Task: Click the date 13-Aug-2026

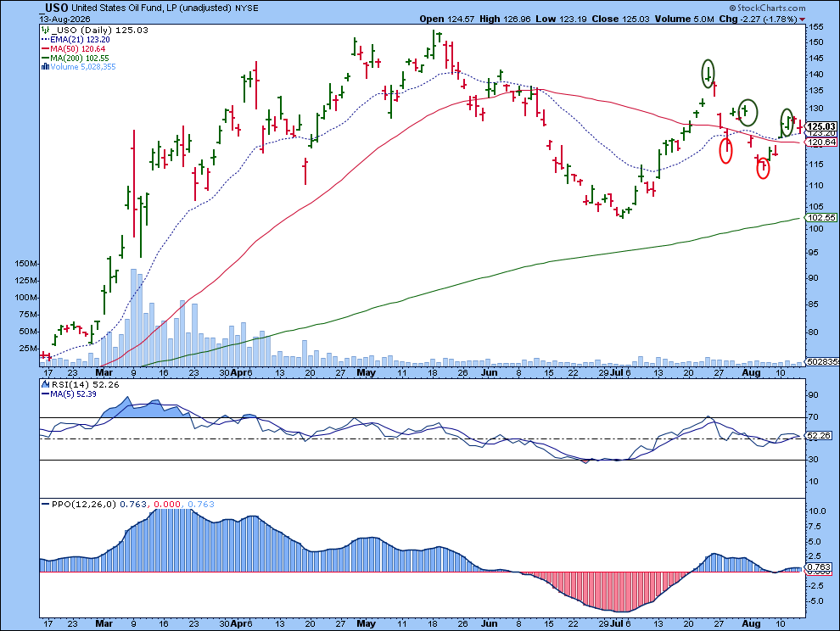Action: point(64,19)
